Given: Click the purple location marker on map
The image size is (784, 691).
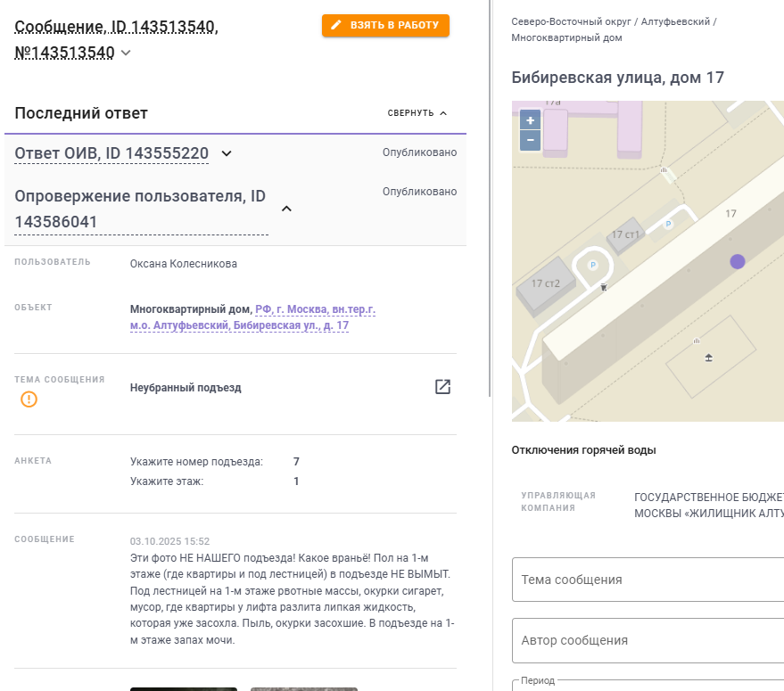Looking at the screenshot, I should 738,261.
